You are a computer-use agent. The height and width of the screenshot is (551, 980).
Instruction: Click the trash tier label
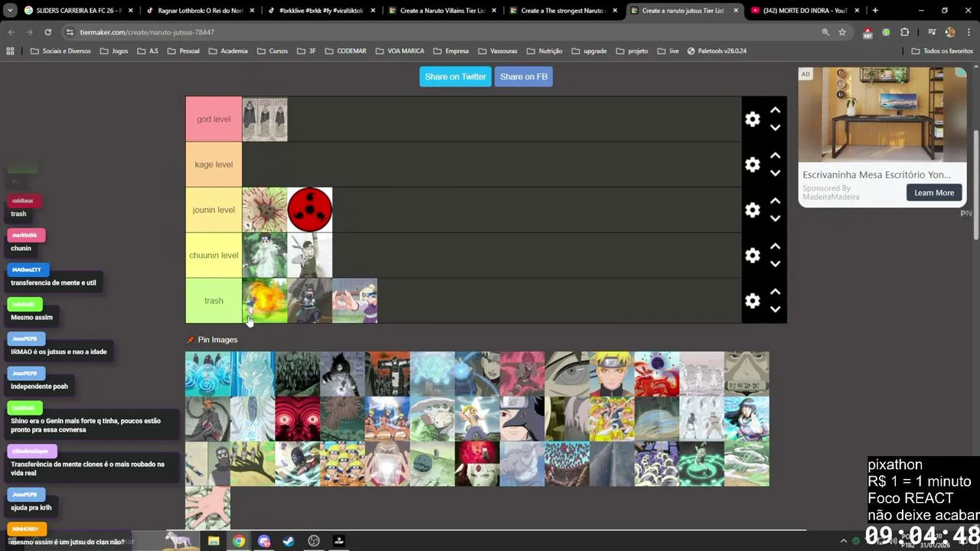(x=214, y=301)
